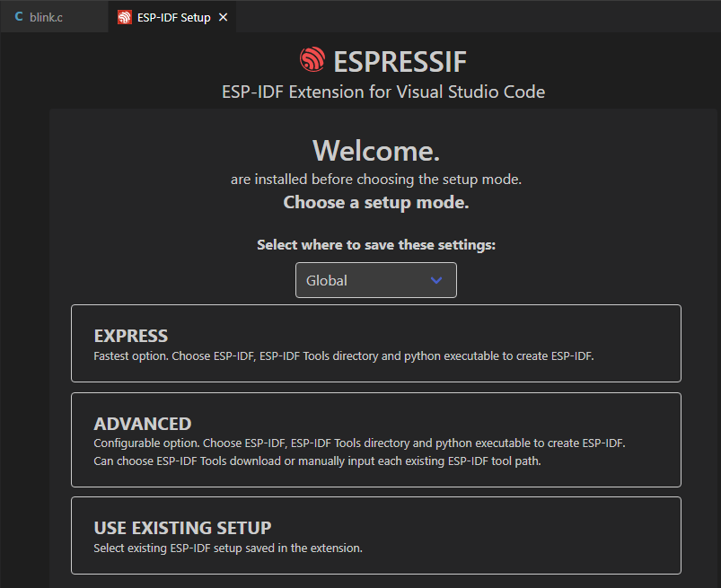This screenshot has width=721, height=588.
Task: Choose the ADVANCED setup mode
Action: (375, 440)
